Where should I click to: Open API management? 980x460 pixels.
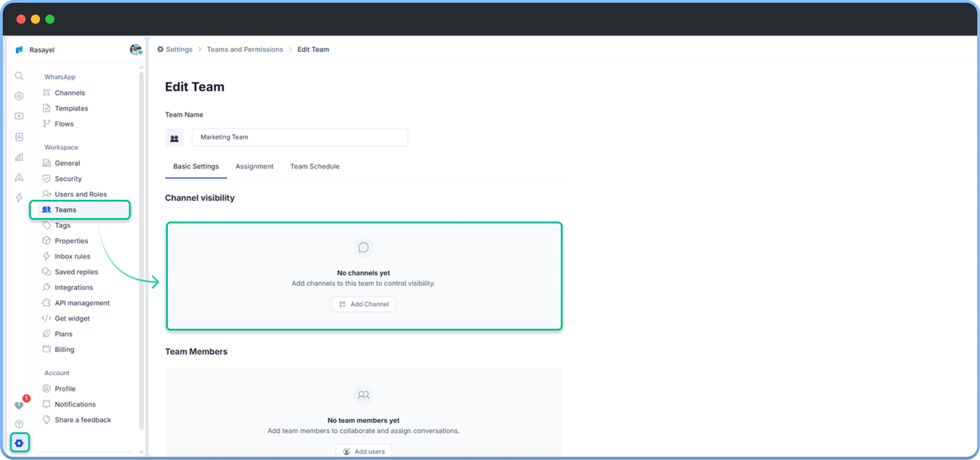[82, 303]
